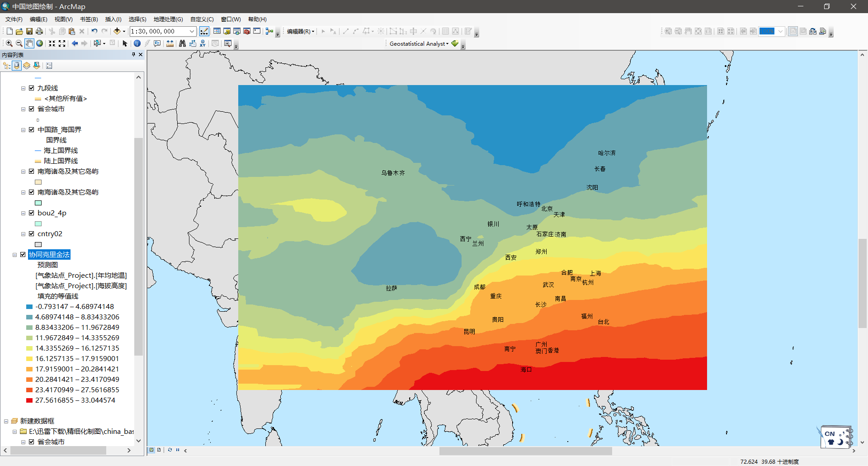Close the 内容列表 panel
Image resolution: width=868 pixels, height=466 pixels.
click(141, 54)
